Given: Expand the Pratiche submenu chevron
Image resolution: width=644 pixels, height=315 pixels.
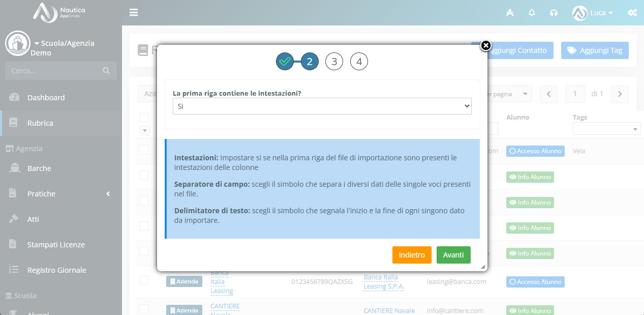Looking at the screenshot, I should (108, 194).
